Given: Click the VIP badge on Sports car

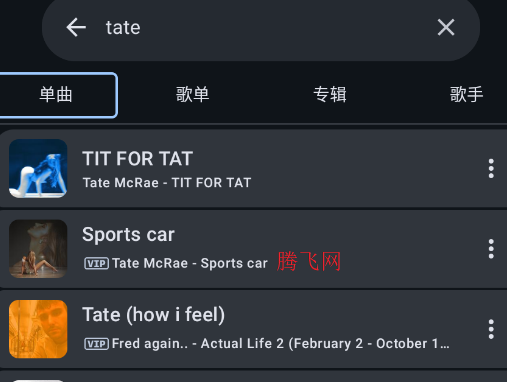Looking at the screenshot, I should coord(96,263).
